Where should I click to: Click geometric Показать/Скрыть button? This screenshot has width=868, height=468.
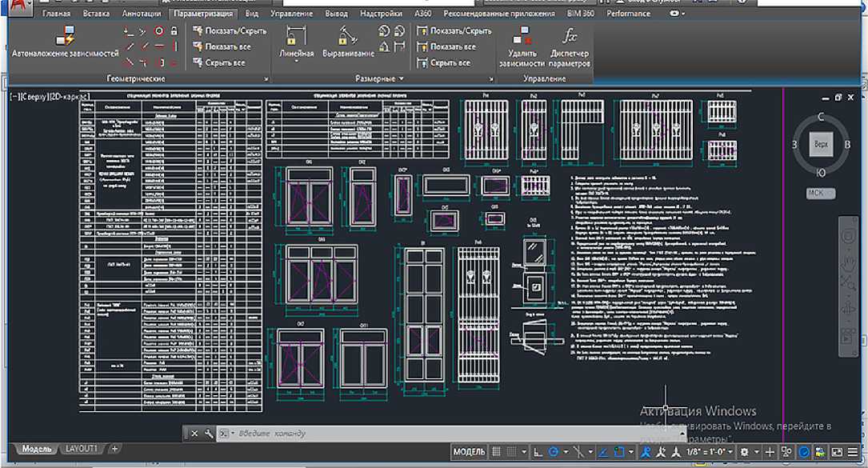(227, 31)
